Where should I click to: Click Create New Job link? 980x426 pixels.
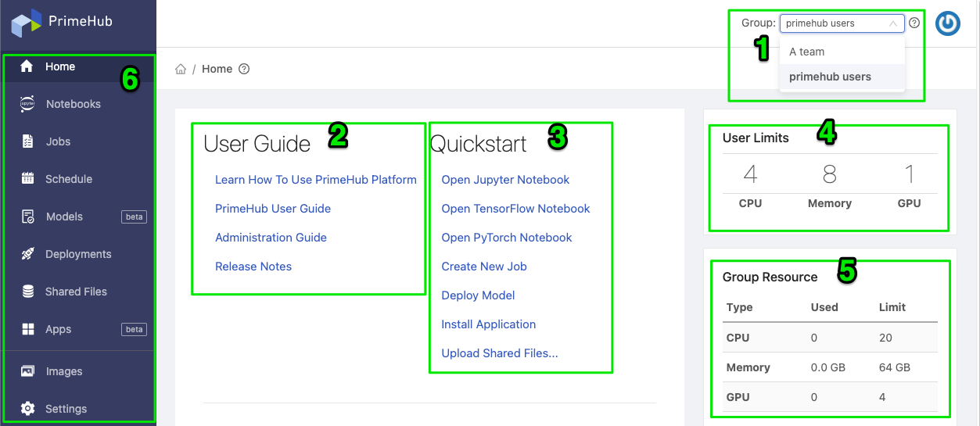(x=484, y=267)
